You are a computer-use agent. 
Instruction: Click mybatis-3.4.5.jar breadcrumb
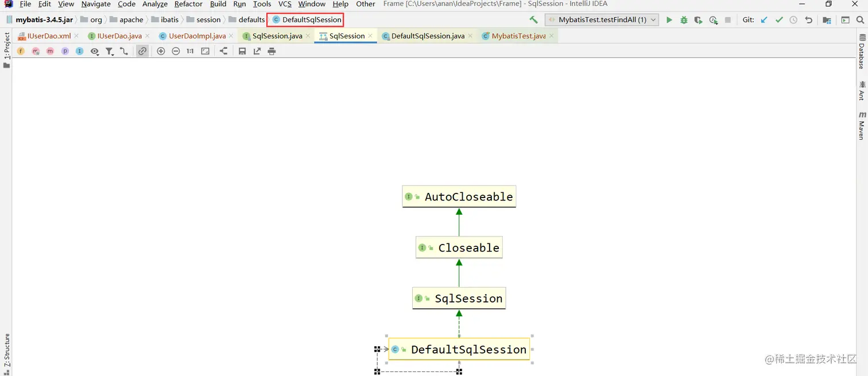click(39, 20)
